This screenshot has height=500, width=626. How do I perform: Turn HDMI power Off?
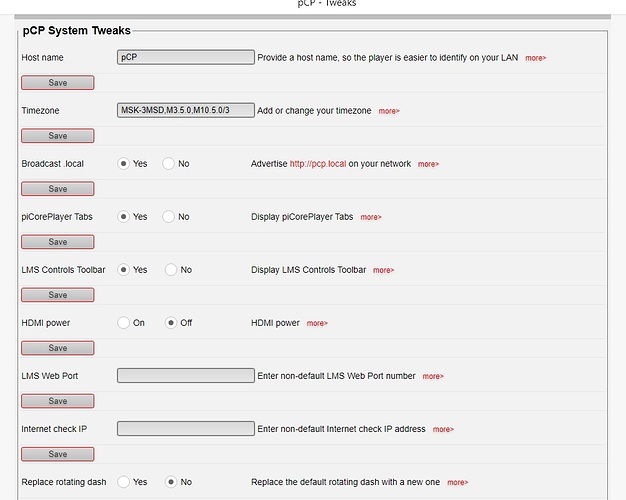coord(171,323)
